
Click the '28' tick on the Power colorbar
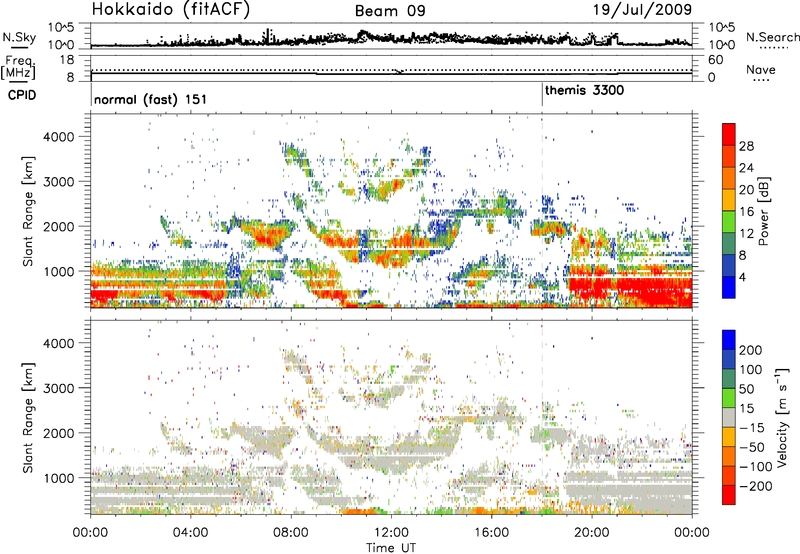tap(746, 146)
